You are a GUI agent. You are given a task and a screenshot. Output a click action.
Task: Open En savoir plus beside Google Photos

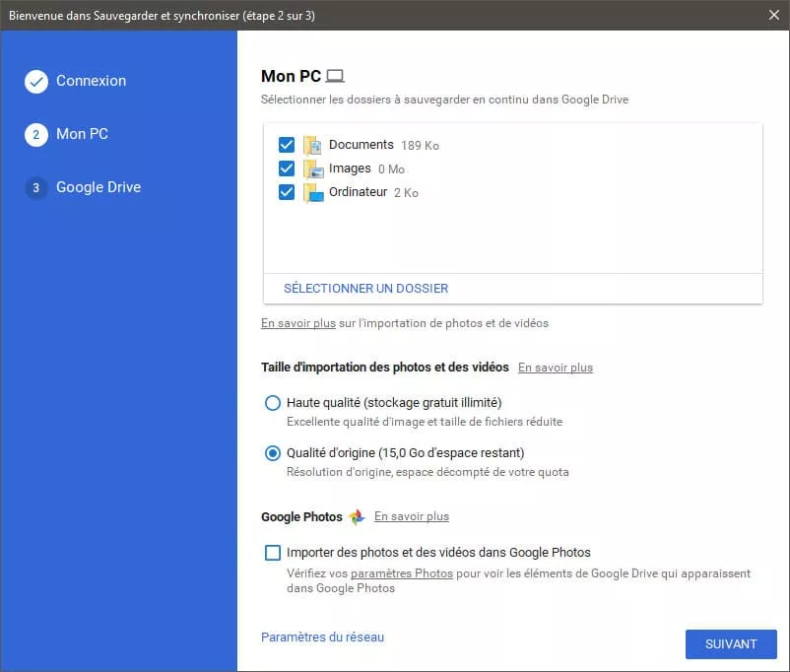[x=412, y=516]
